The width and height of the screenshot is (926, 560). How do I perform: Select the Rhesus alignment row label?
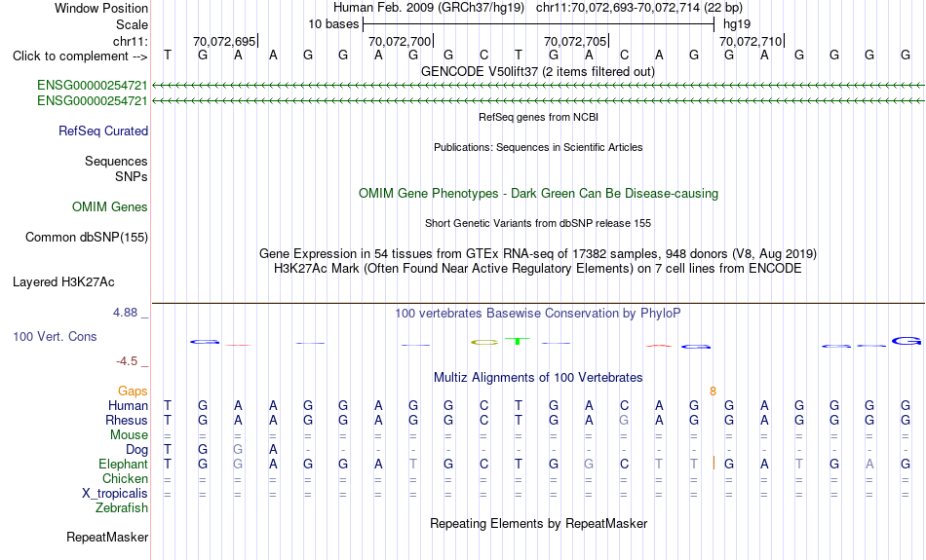[127, 420]
